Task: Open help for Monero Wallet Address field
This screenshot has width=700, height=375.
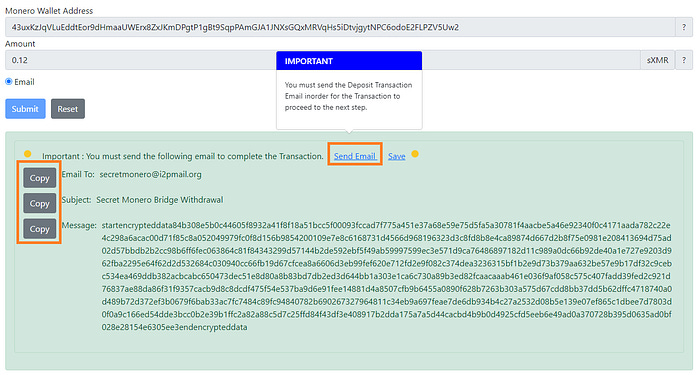Action: (x=683, y=27)
